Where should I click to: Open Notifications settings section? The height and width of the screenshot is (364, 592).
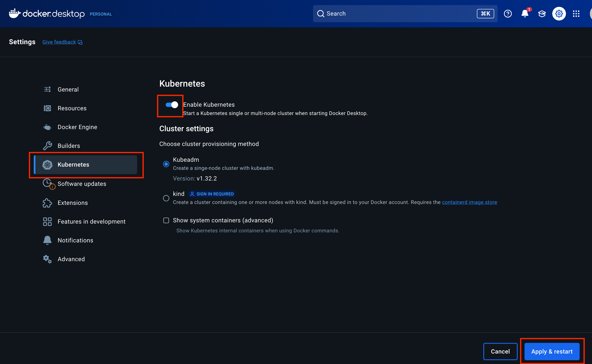tap(86, 240)
